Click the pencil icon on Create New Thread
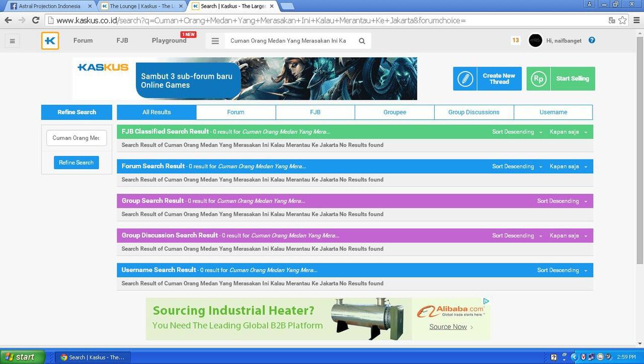Screen dimensions: 644x364 (x=465, y=79)
